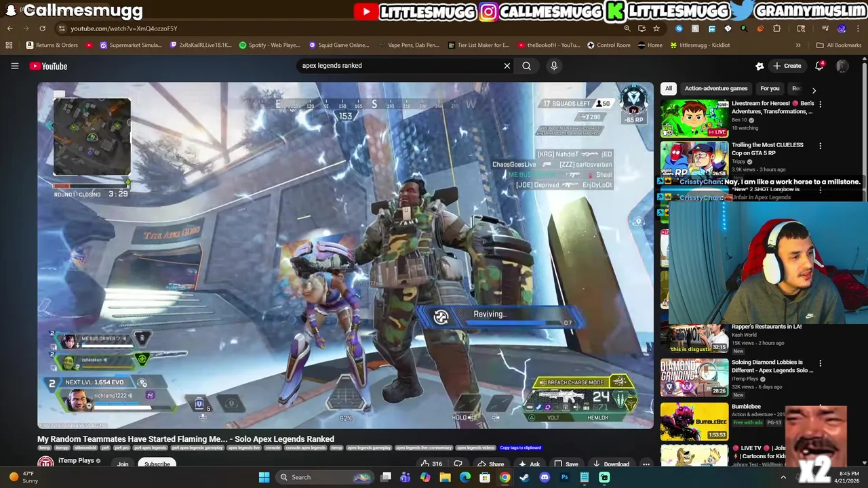Image resolution: width=868 pixels, height=488 pixels.
Task: Open the 'littlesmugg - KickBot' bookmark
Action: (x=700, y=45)
